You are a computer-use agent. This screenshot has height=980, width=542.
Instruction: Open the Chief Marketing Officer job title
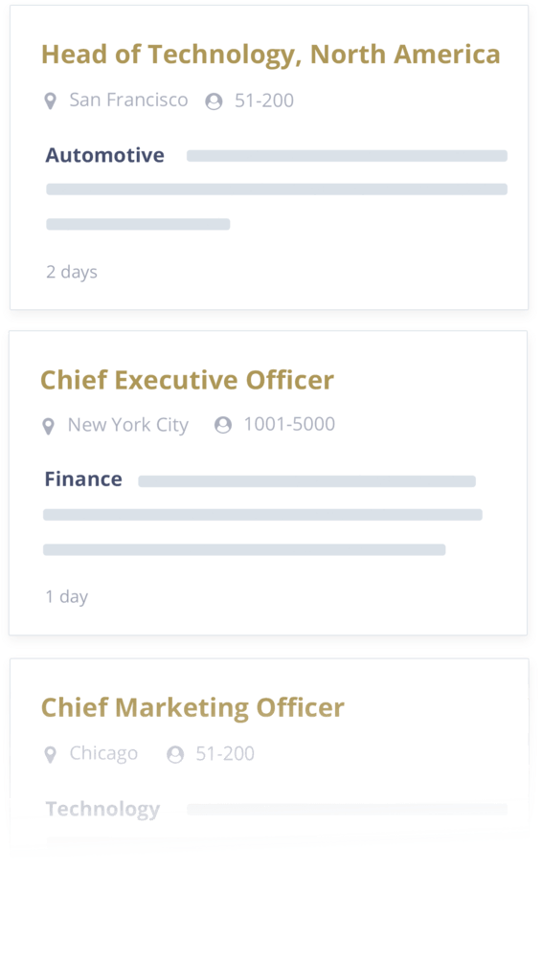click(192, 708)
